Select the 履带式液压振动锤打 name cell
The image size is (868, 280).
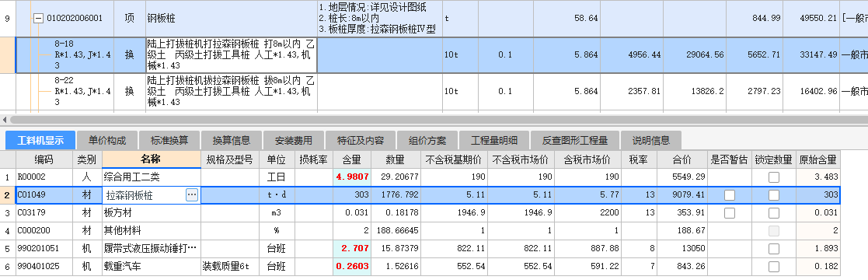click(x=151, y=249)
